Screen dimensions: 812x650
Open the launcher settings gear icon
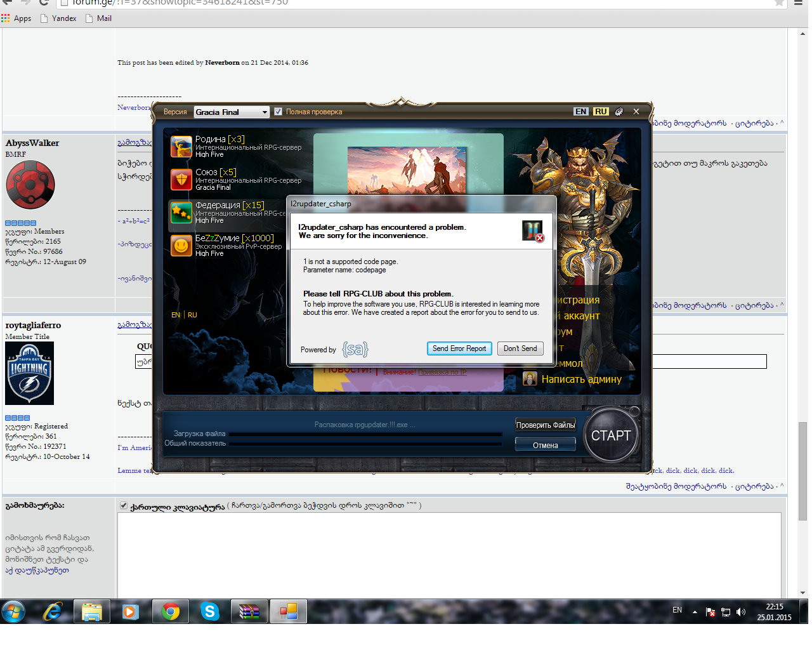coord(619,112)
